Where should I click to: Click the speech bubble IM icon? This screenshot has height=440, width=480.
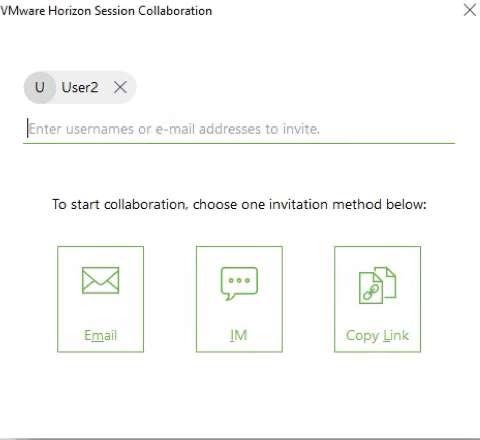click(239, 284)
